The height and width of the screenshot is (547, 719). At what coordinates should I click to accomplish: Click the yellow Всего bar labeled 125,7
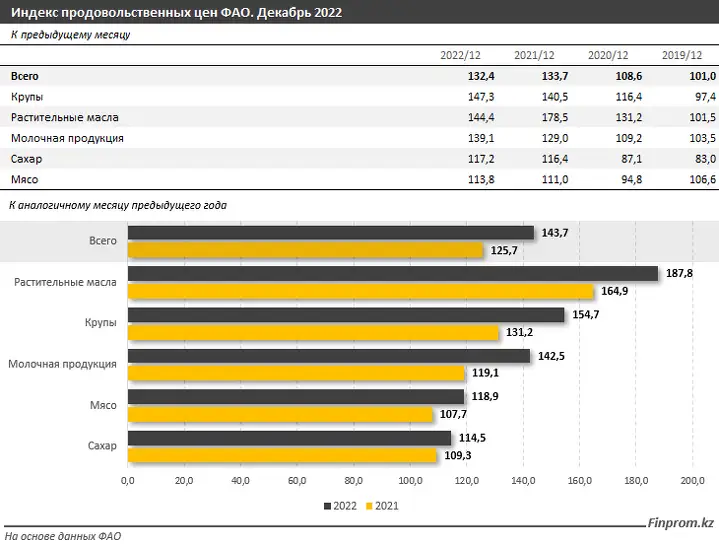pyautogui.click(x=305, y=250)
